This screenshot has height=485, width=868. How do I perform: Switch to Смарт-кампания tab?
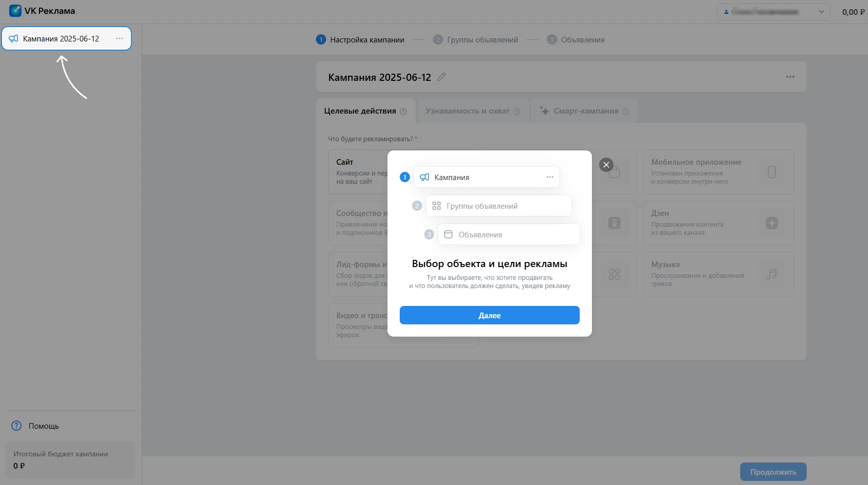(585, 111)
